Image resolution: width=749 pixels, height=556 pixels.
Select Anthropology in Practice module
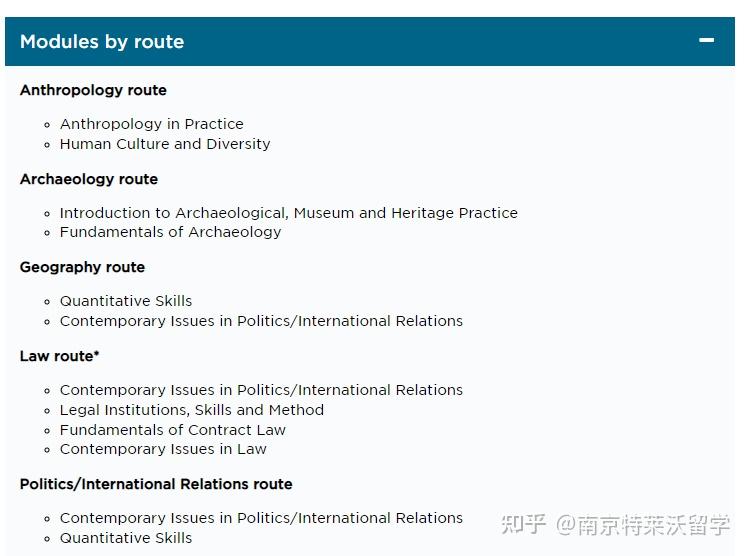click(x=151, y=124)
